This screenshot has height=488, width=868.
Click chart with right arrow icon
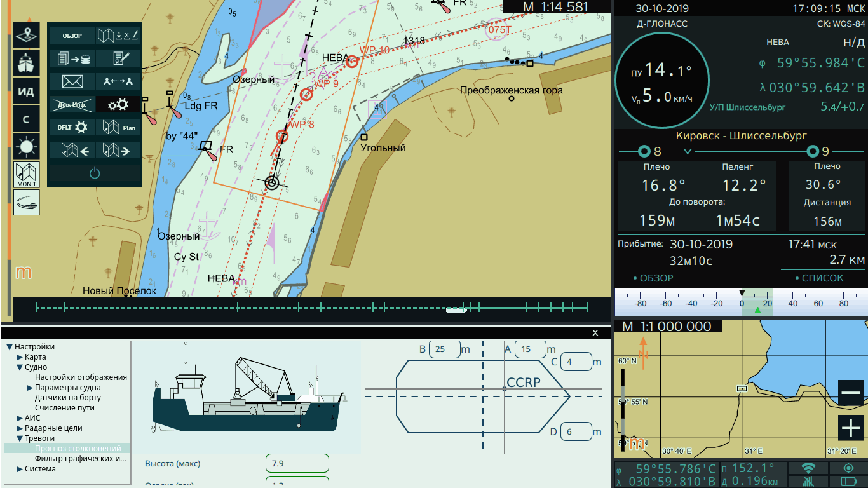(x=118, y=151)
